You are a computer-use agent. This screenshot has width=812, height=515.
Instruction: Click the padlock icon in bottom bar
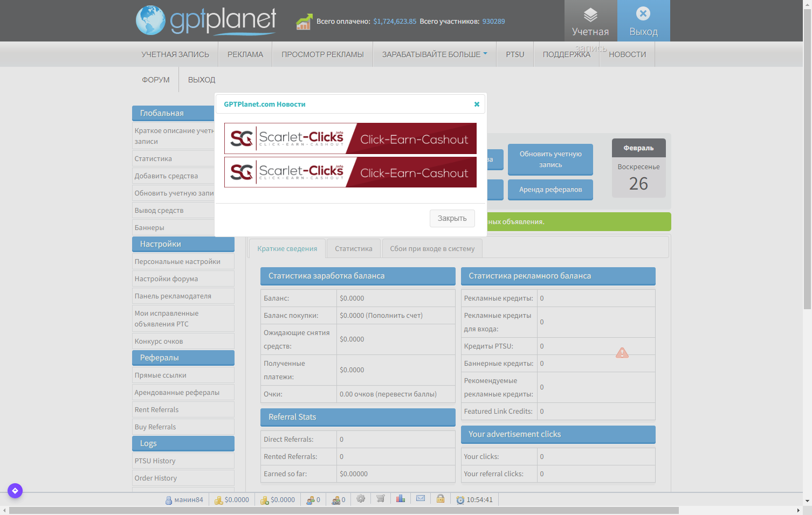(x=441, y=499)
